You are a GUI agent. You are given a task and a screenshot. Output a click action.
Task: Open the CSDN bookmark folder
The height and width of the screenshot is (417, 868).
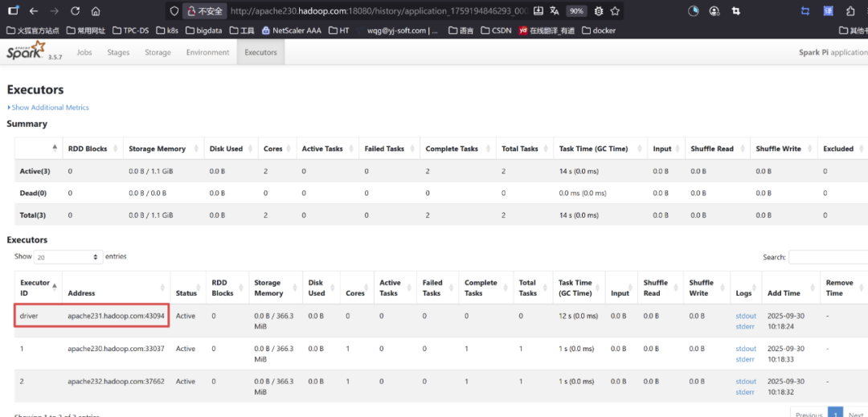(x=496, y=31)
